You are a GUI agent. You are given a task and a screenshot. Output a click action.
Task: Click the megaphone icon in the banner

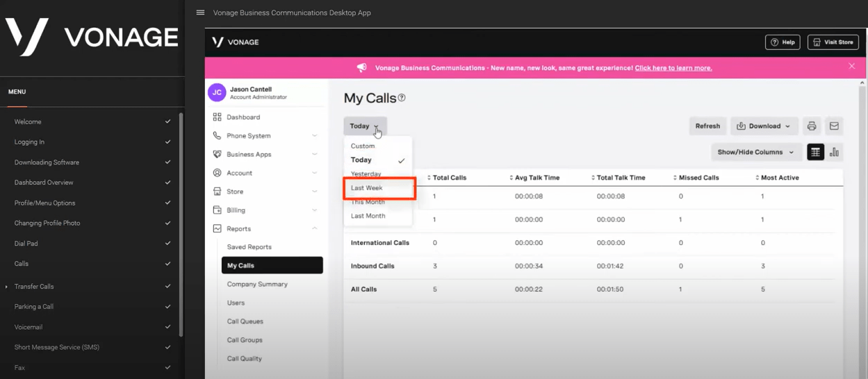tap(361, 67)
